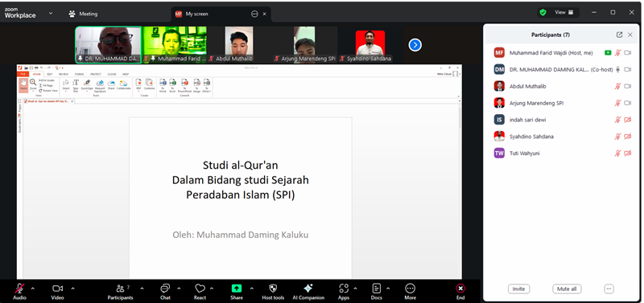Screen dimensions: 644x303
Task: Click Rotate View in Nitro ribbon
Action: pos(48,90)
